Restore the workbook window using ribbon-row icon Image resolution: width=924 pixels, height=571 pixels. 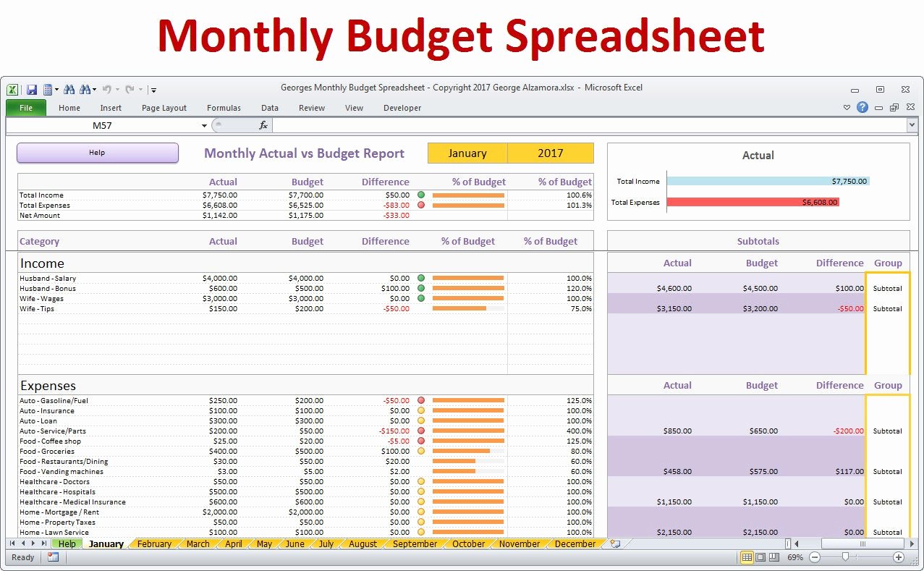pos(894,108)
